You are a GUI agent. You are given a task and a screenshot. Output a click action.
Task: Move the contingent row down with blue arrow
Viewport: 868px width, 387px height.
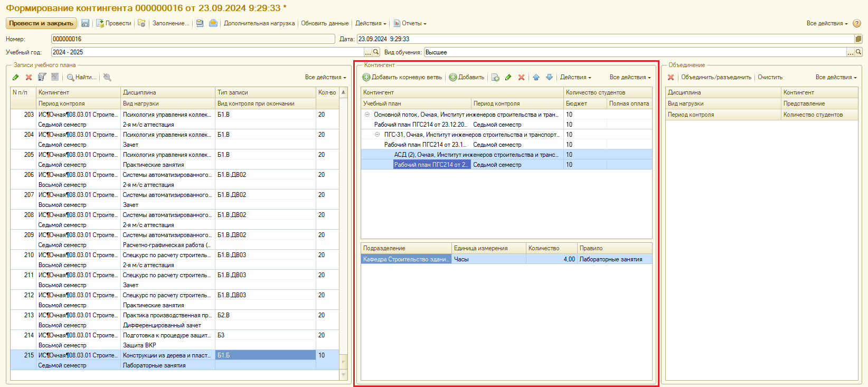(549, 77)
